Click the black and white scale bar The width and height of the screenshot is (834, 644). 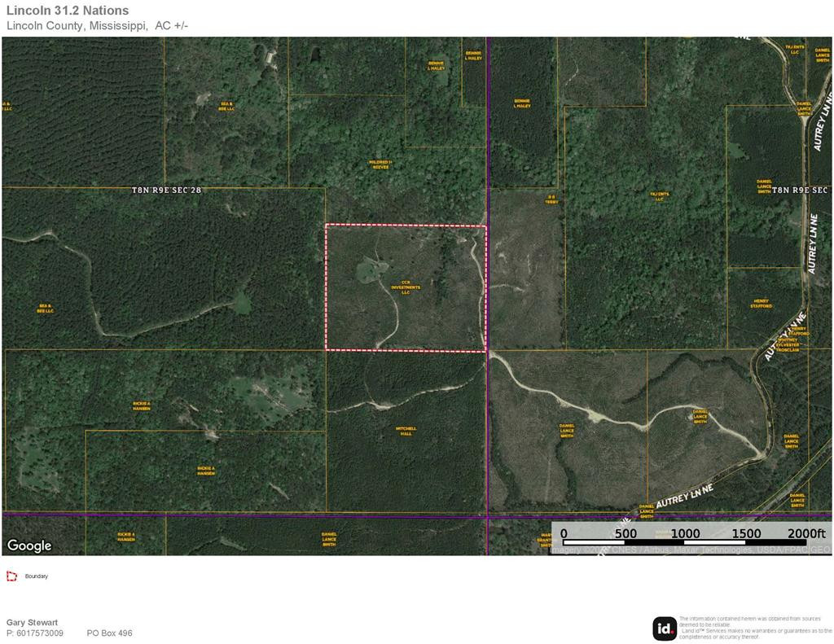(685, 542)
